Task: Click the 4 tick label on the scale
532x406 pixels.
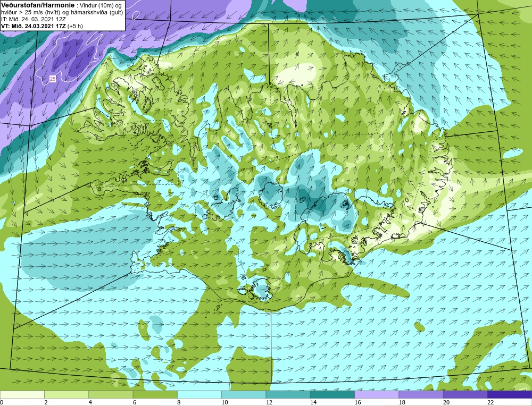Action: pos(90,403)
